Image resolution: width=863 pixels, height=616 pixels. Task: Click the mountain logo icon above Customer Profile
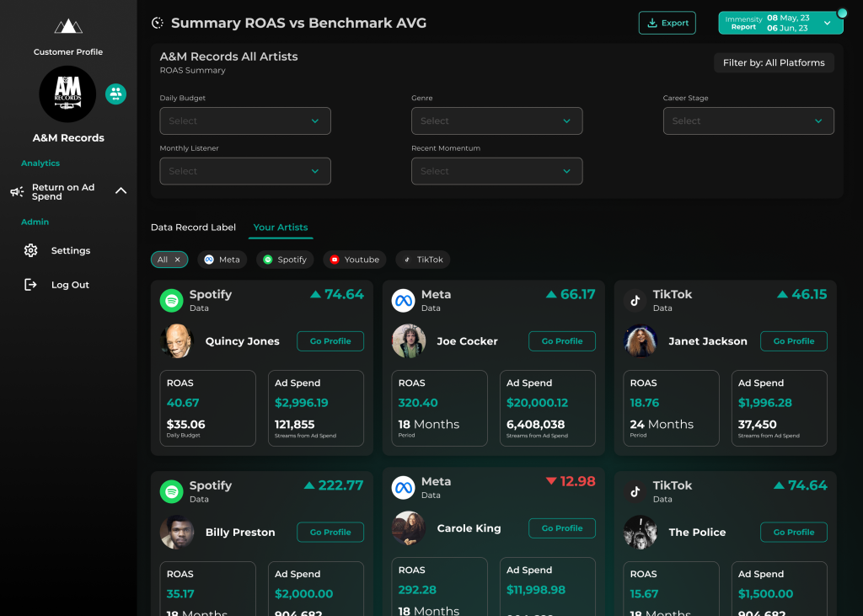(x=68, y=26)
